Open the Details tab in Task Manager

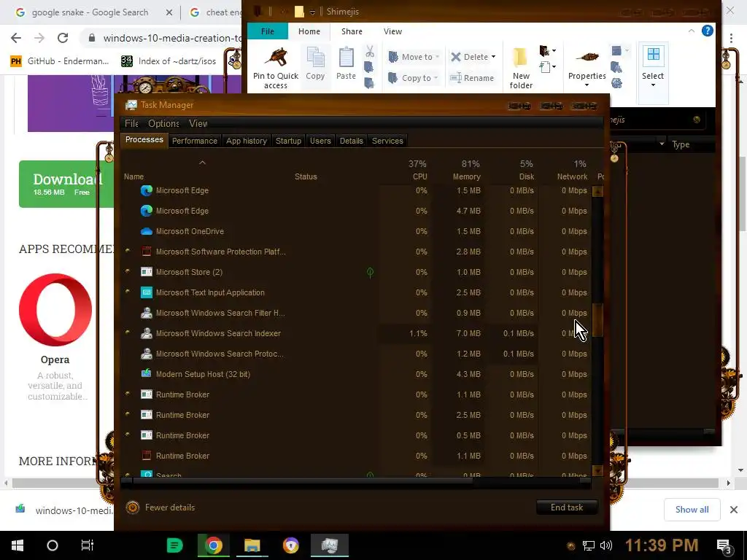coord(351,141)
